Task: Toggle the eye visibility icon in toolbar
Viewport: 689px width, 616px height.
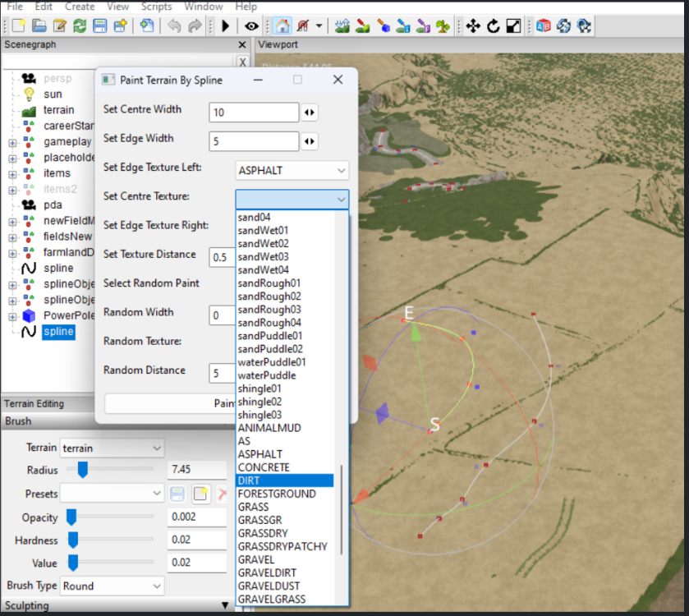Action: click(251, 26)
